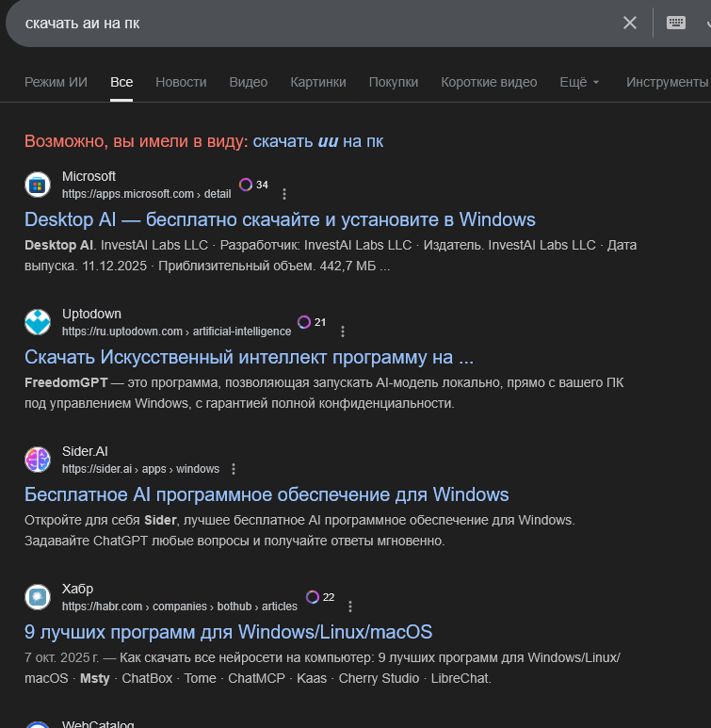711x728 pixels.
Task: Click suggested correction скачать ии на пк
Action: 317,141
